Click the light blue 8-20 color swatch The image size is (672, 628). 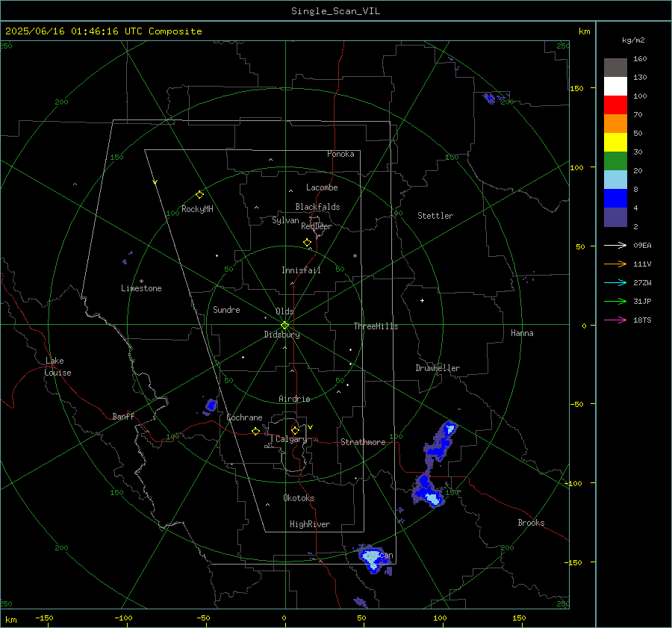pos(615,180)
